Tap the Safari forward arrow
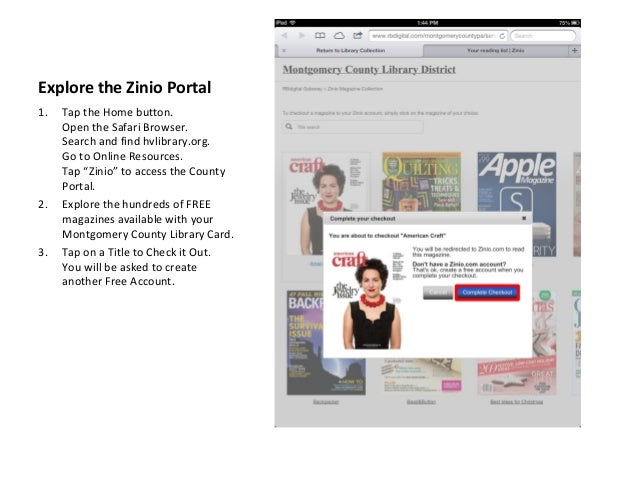 pos(302,36)
